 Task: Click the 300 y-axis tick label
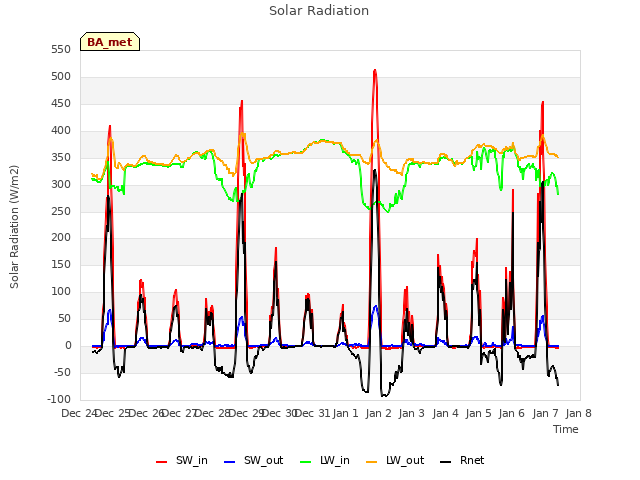click(x=61, y=184)
